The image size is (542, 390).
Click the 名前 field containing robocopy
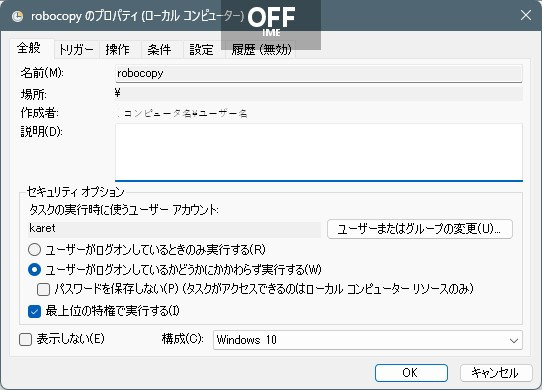[x=319, y=73]
